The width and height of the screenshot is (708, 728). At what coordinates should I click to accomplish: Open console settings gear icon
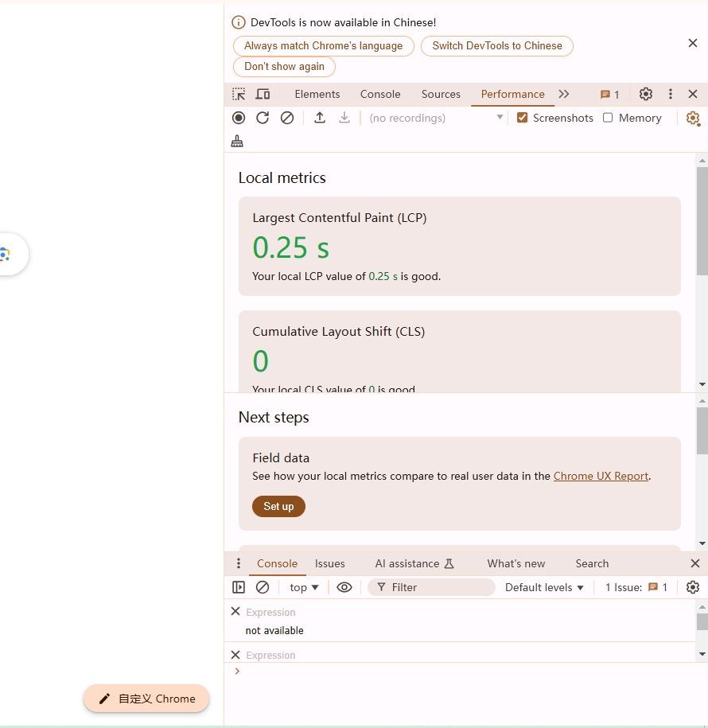click(693, 587)
